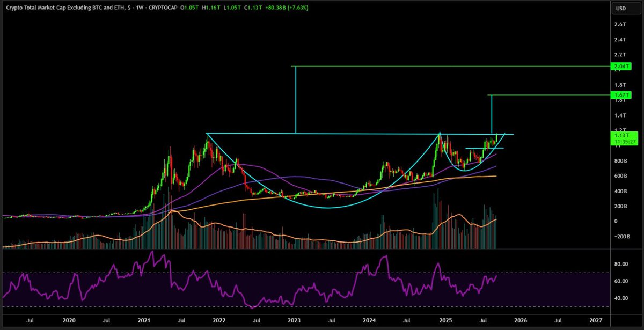Click the 200B price axis tick
The image size is (644, 330).
click(x=620, y=206)
